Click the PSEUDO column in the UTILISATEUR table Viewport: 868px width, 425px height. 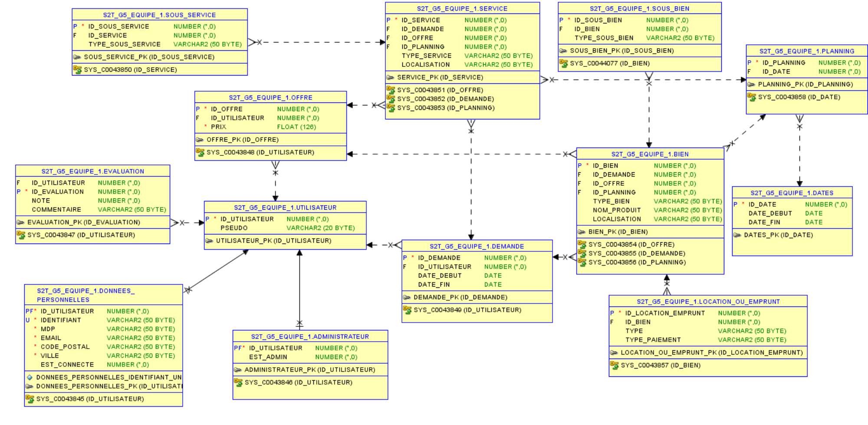click(234, 228)
